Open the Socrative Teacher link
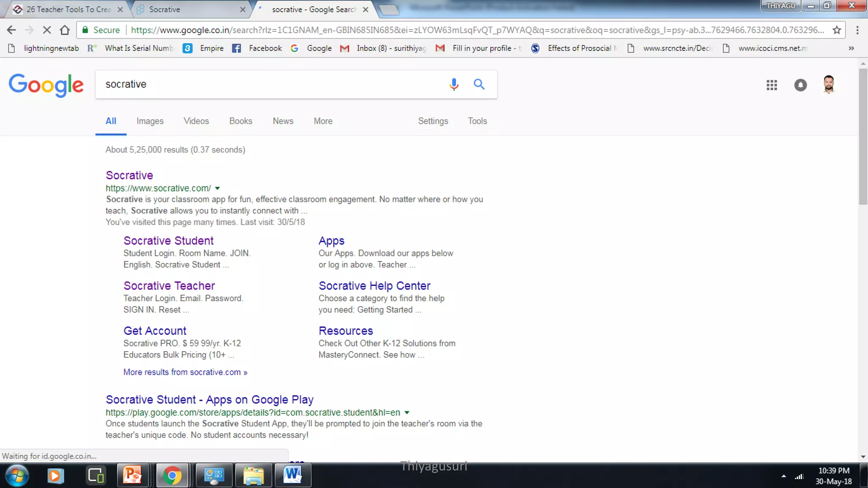Viewport: 868px width, 488px height. pyautogui.click(x=169, y=286)
